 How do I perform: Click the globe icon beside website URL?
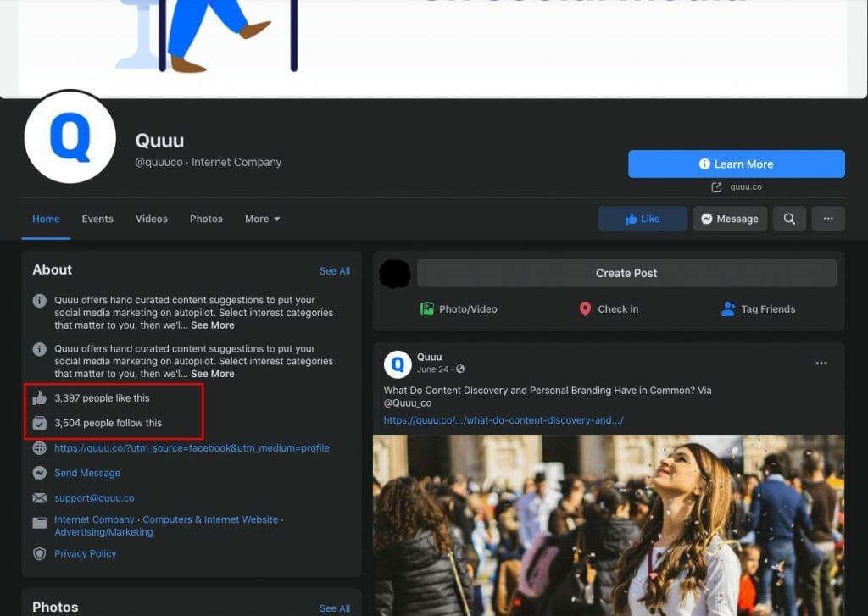click(x=39, y=447)
